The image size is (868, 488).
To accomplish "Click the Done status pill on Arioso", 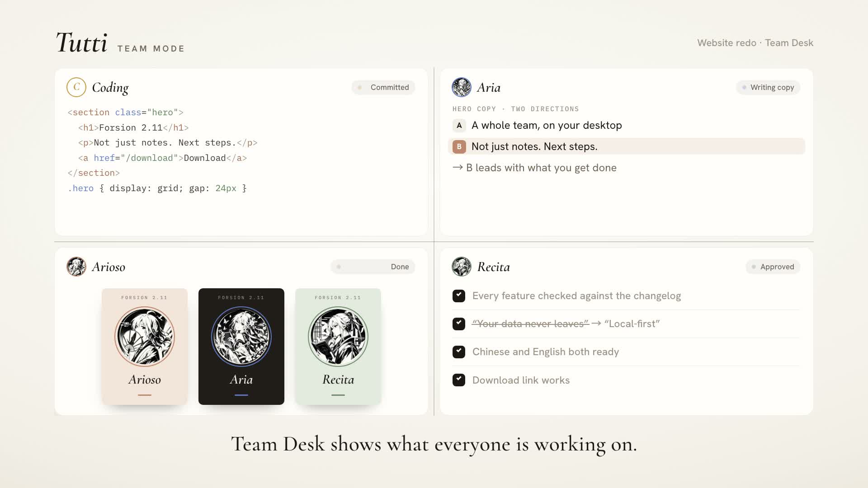I will [373, 267].
